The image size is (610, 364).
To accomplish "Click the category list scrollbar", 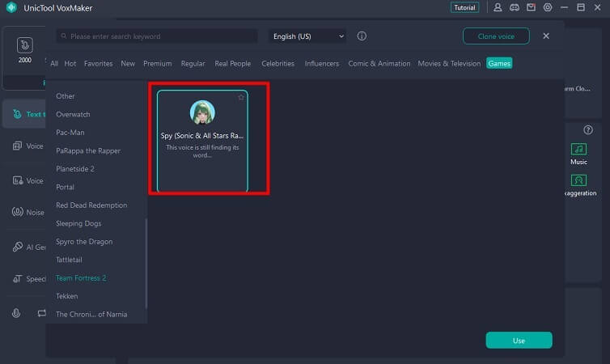I will pyautogui.click(x=146, y=264).
